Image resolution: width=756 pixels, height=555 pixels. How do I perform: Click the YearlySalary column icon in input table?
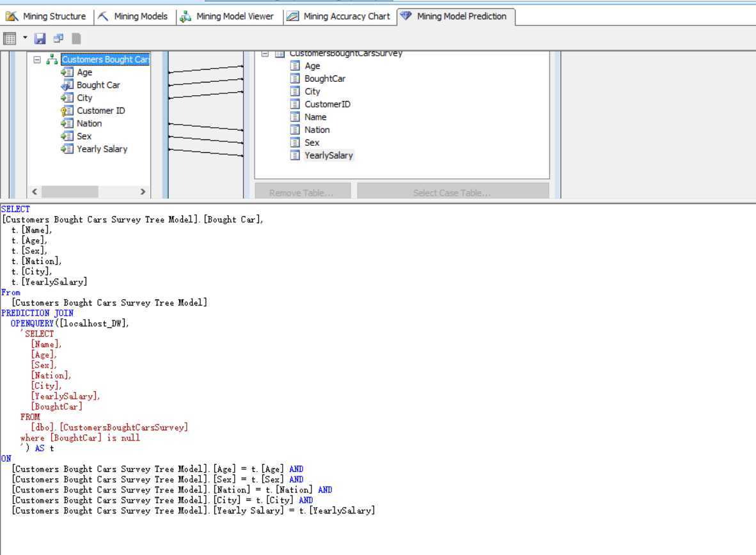tap(295, 155)
